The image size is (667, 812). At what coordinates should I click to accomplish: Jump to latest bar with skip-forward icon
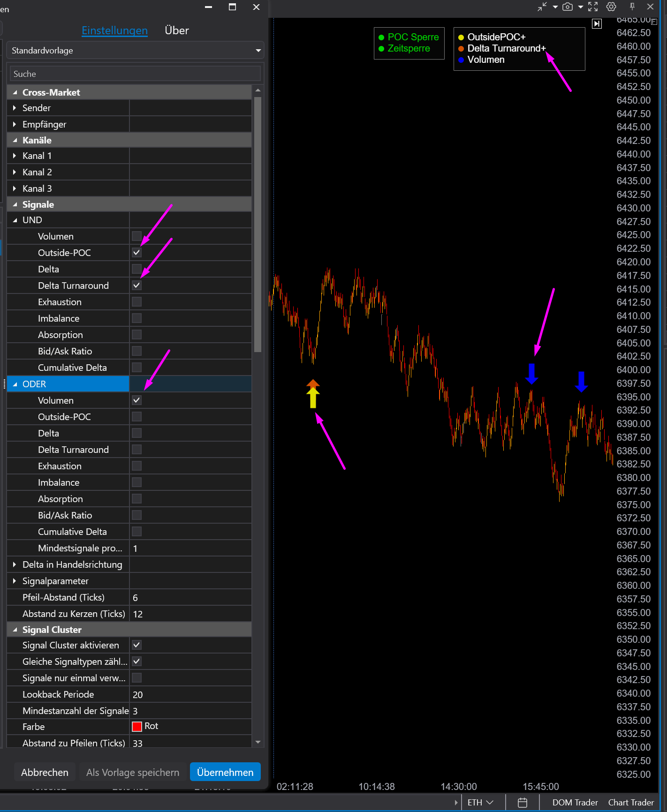597,23
